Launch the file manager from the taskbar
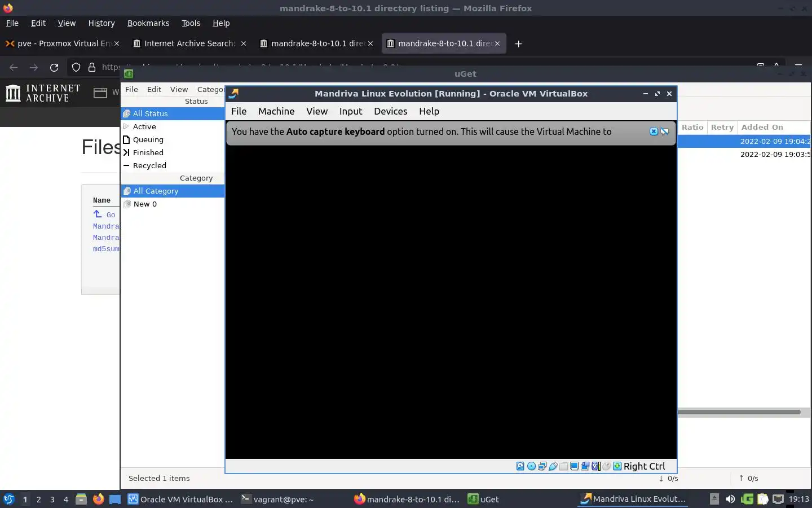812x508 pixels. [x=81, y=499]
